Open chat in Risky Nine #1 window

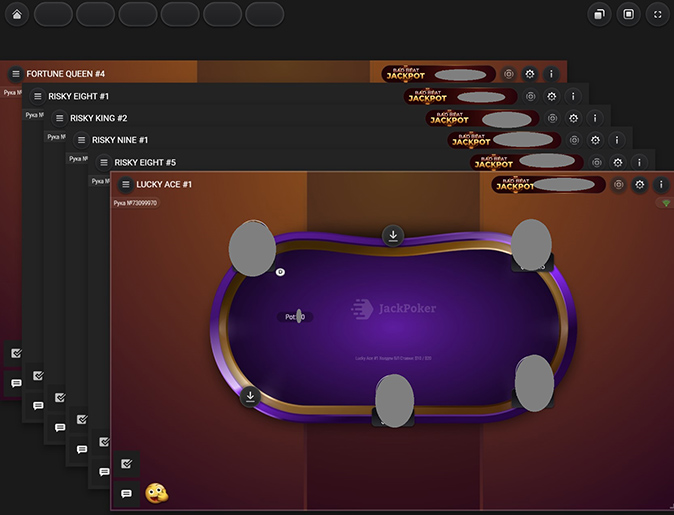82,449
